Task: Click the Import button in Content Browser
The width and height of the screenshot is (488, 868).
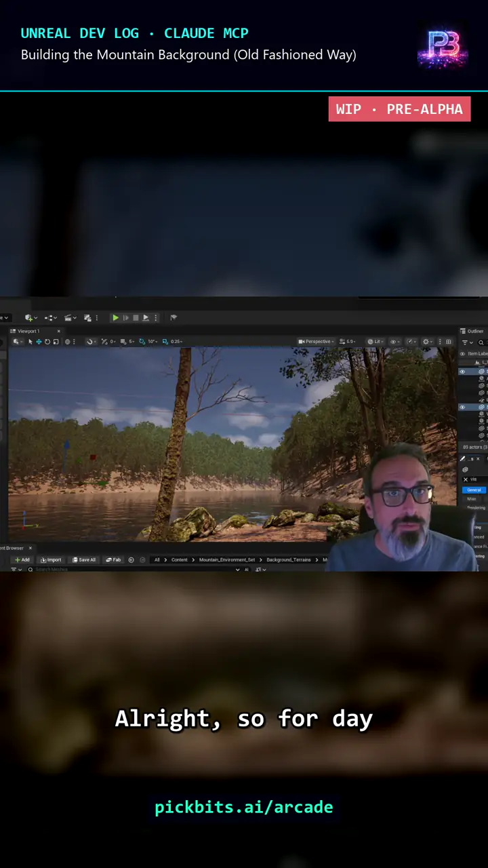Action: (51, 559)
